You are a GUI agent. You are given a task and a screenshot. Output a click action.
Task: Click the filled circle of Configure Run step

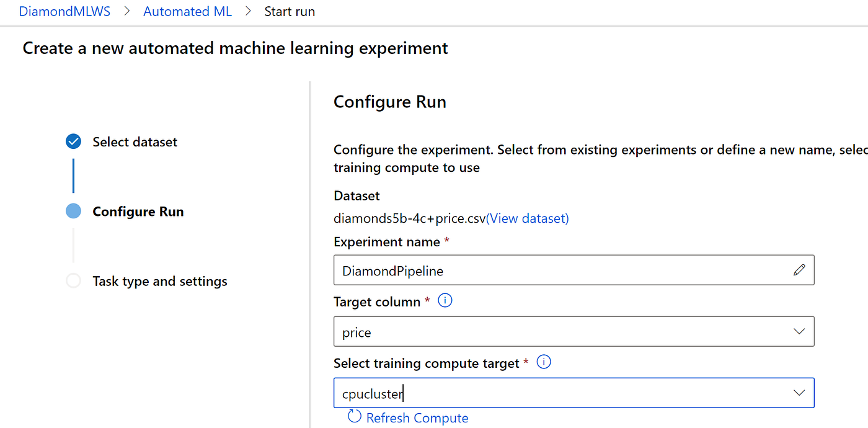(73, 211)
